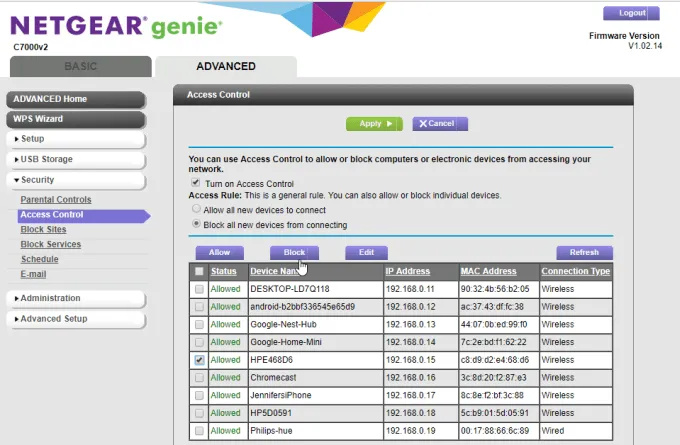Image resolution: width=680 pixels, height=445 pixels.
Task: Collapse the Security section
Action: point(76,180)
